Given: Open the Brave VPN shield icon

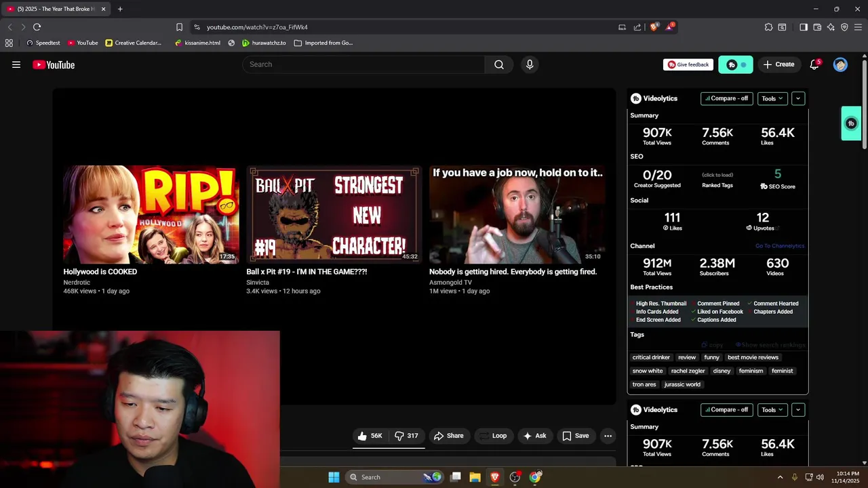Looking at the screenshot, I should [844, 27].
